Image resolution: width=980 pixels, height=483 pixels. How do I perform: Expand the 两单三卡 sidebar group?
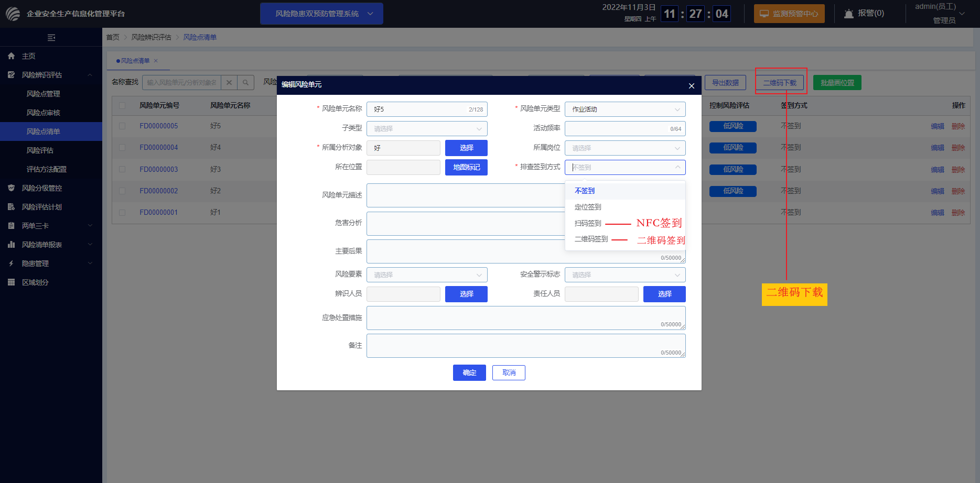tap(90, 226)
